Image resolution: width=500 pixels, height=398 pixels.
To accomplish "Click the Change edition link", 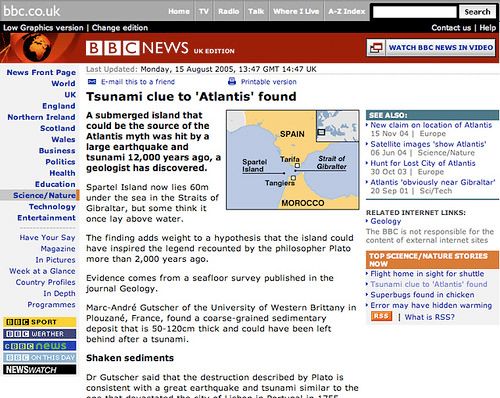I will [x=120, y=28].
